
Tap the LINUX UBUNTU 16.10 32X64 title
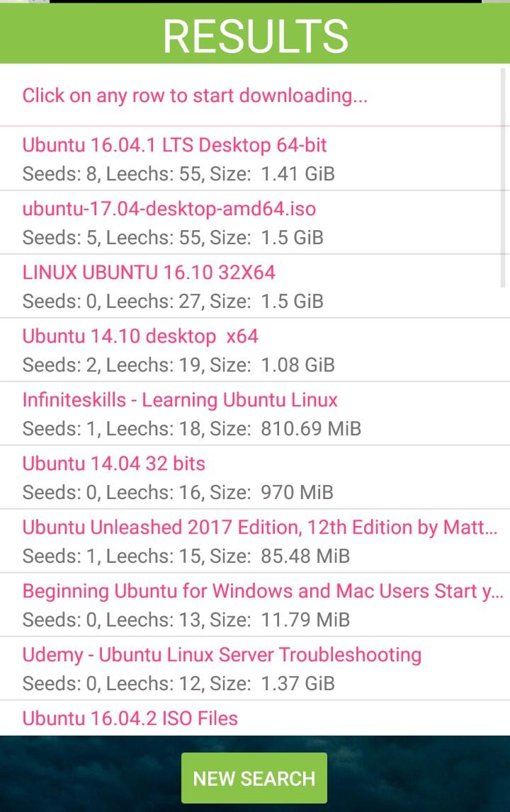(x=149, y=273)
